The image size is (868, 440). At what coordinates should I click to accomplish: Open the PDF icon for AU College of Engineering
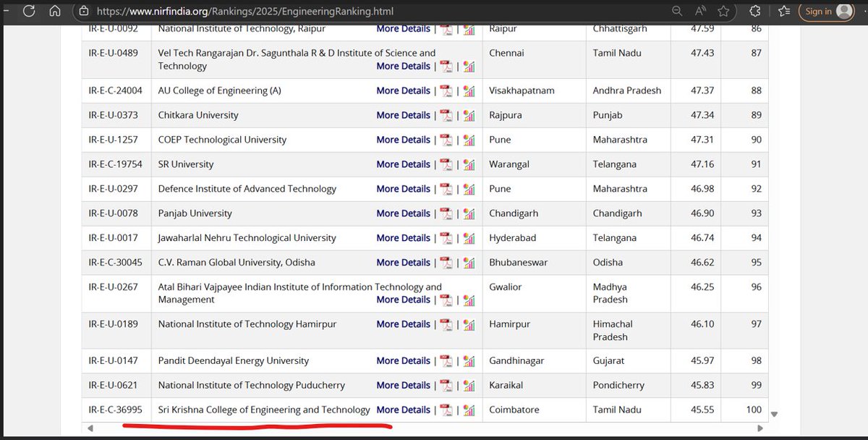tap(446, 90)
